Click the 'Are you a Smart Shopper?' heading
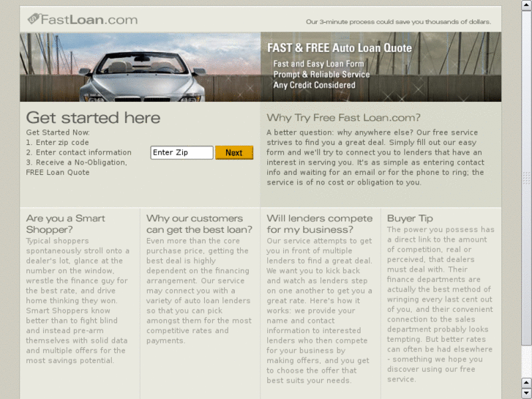The height and width of the screenshot is (399, 532). (65, 224)
